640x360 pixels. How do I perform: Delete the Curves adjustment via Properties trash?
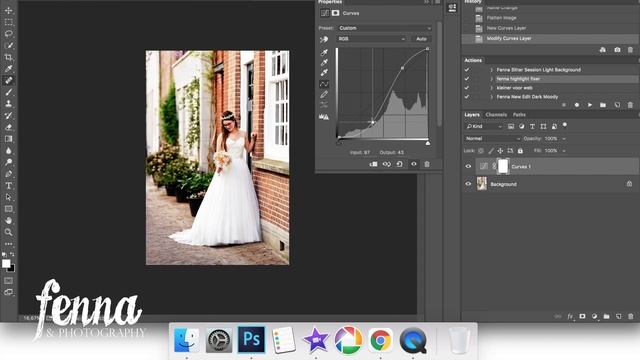coord(427,164)
